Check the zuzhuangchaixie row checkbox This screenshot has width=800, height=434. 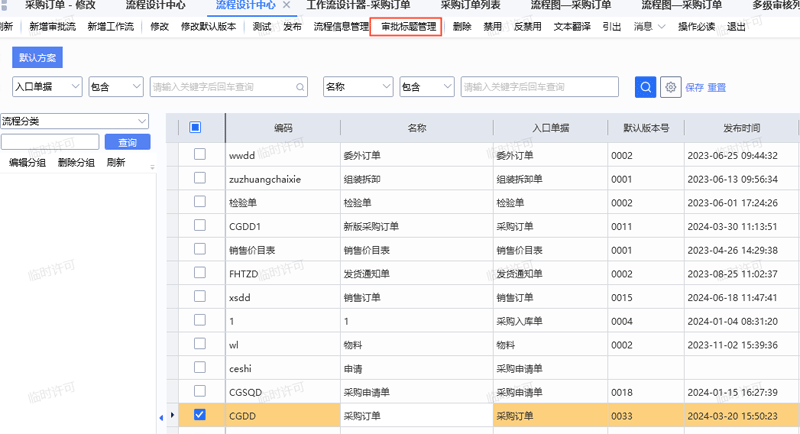(200, 178)
